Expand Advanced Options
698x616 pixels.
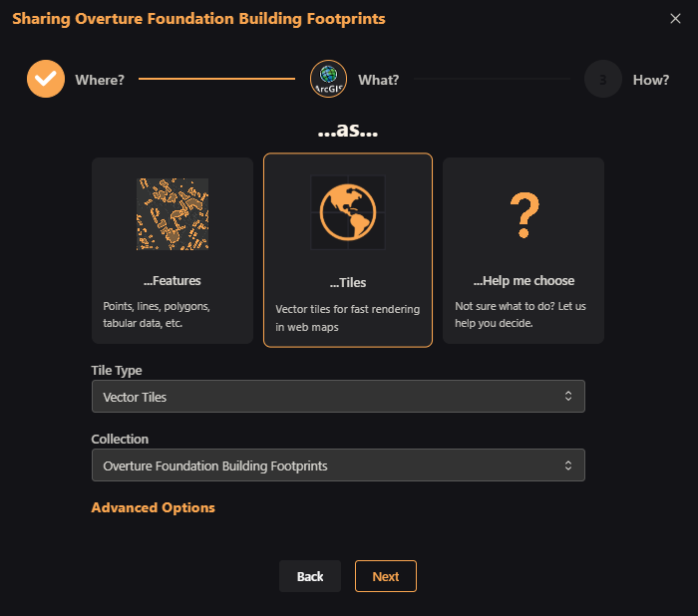tap(154, 507)
